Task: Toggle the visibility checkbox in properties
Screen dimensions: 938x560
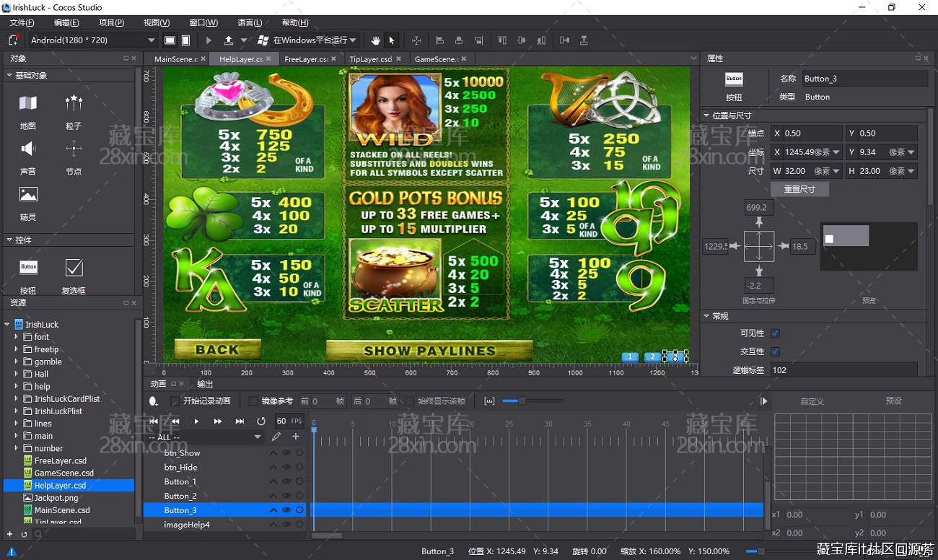Action: click(x=775, y=333)
